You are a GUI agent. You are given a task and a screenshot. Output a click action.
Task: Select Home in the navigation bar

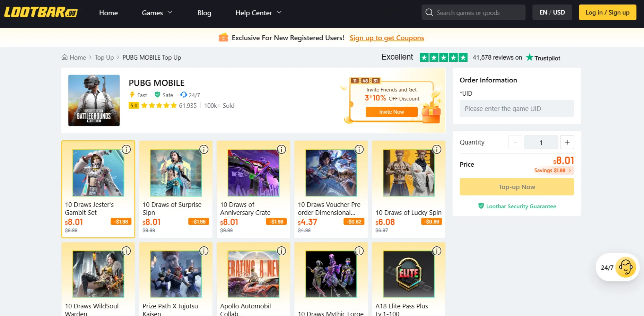(108, 13)
